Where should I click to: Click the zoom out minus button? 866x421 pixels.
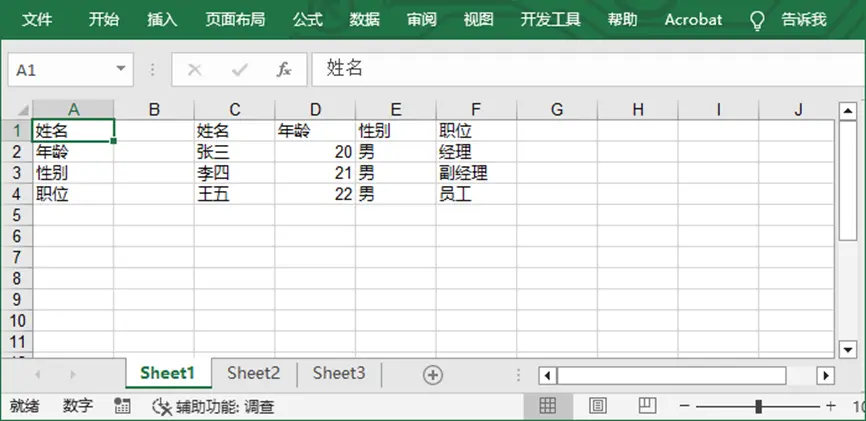tap(684, 406)
